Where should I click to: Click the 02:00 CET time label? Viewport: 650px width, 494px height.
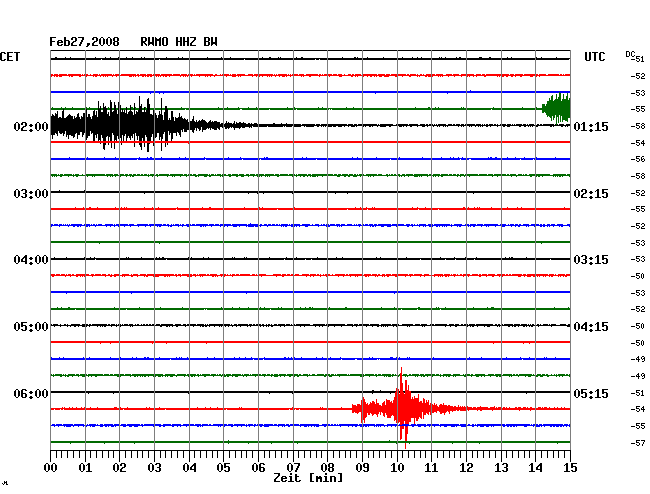(x=31, y=126)
